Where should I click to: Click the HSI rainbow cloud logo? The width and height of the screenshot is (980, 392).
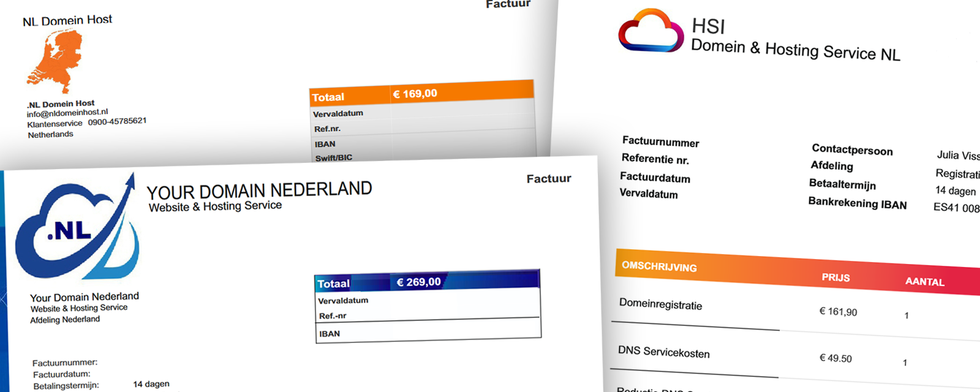tap(651, 31)
